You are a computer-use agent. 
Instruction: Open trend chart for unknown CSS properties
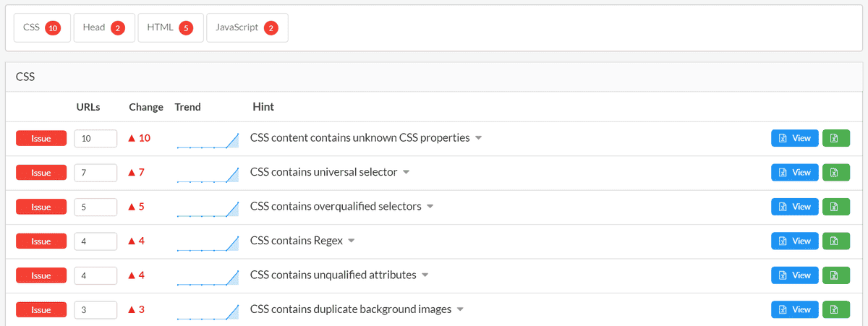point(208,140)
